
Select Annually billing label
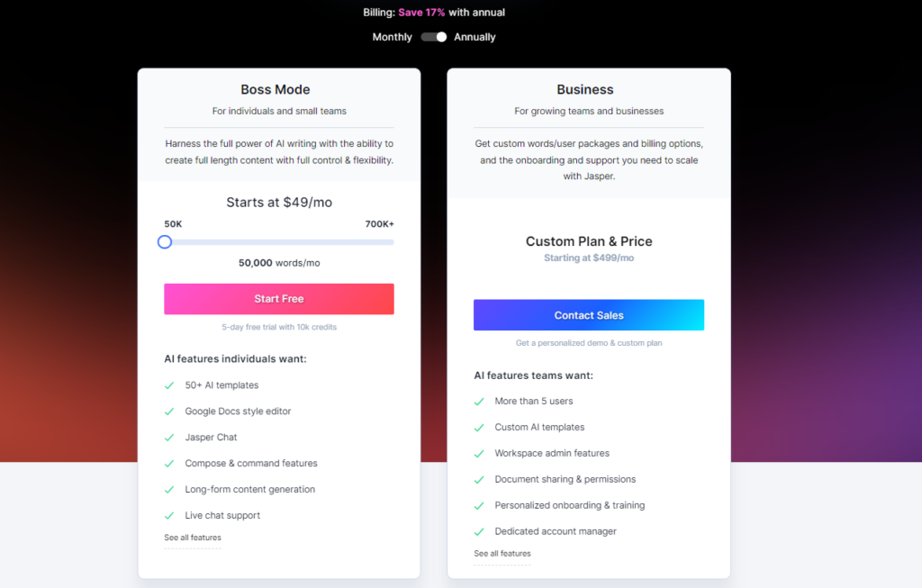[475, 37]
